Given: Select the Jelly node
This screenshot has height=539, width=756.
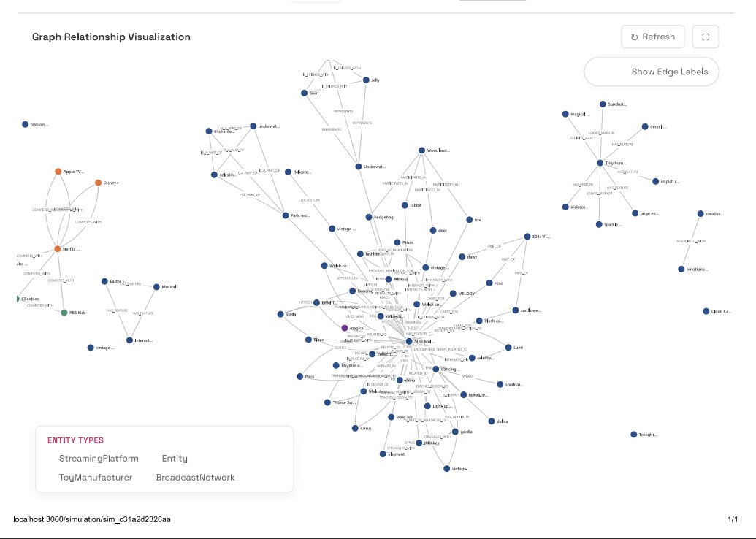Looking at the screenshot, I should pyautogui.click(x=366, y=80).
